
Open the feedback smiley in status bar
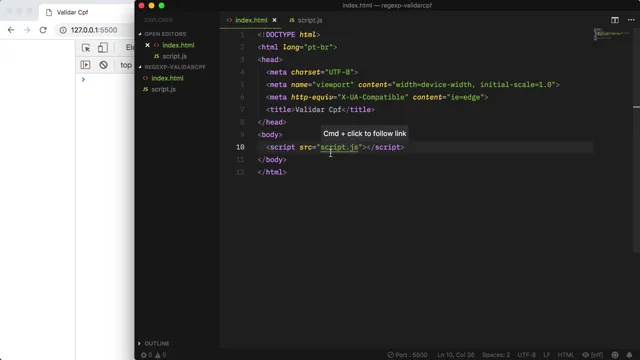[x=615, y=355]
